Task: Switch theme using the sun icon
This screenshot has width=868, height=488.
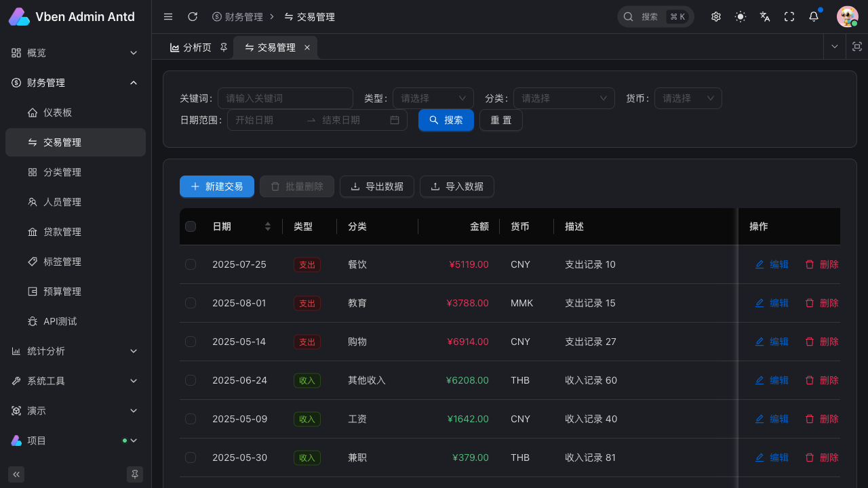Action: 741,17
